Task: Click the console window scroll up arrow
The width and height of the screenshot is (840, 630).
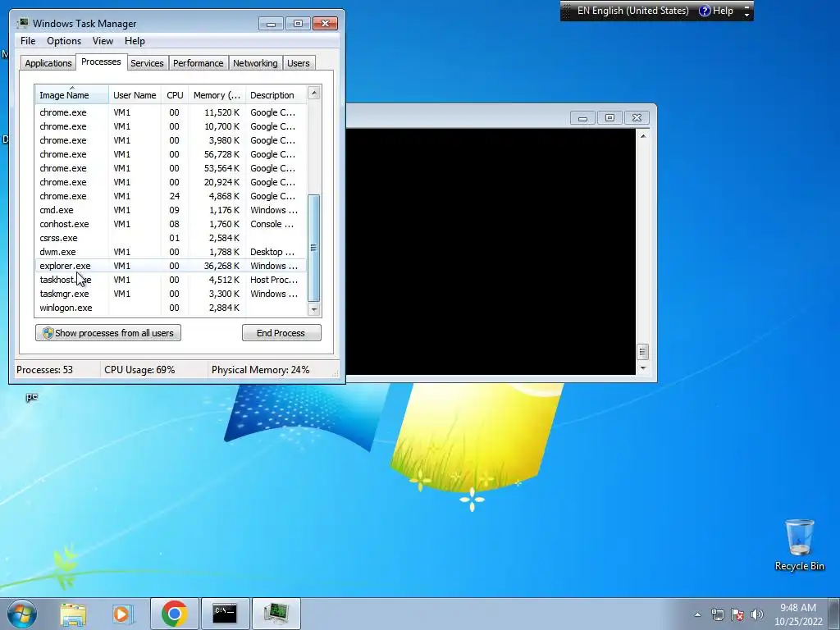Action: click(643, 136)
